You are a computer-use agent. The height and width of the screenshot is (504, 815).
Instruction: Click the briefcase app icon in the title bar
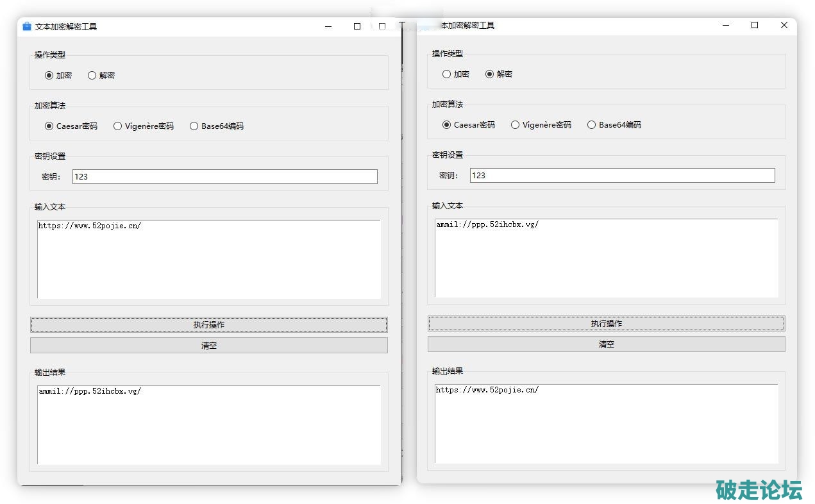click(27, 26)
